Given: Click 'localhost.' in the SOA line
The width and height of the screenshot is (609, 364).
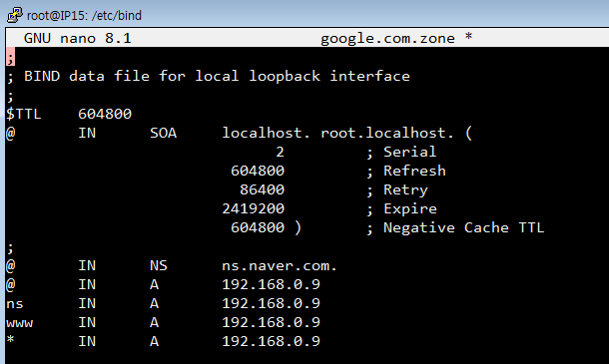Looking at the screenshot, I should tap(266, 133).
